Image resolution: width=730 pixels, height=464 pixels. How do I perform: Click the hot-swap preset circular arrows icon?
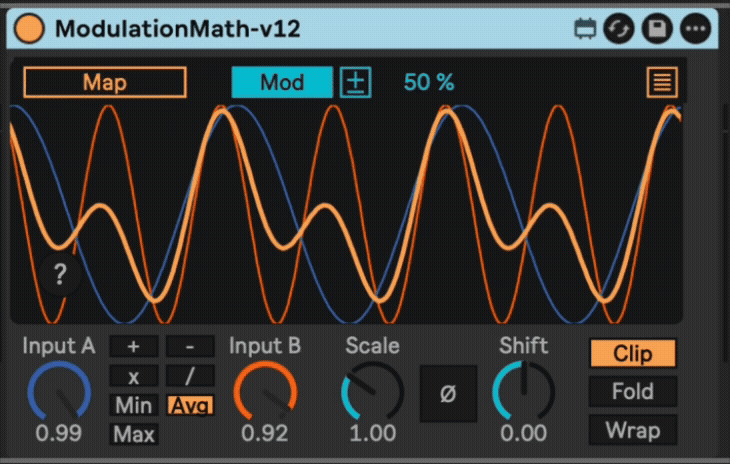tap(619, 29)
